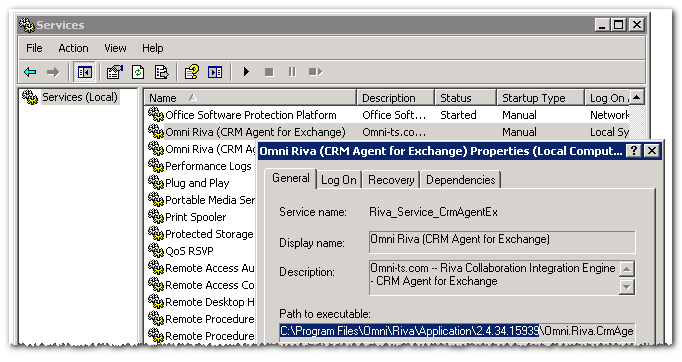Sort by the Name column header
682x362 pixels.
(250, 98)
